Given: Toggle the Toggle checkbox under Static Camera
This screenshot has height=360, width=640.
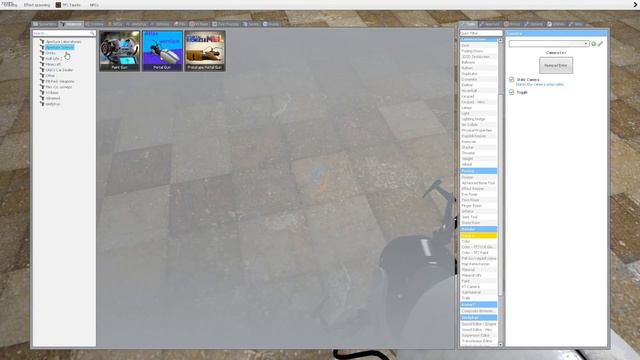Looking at the screenshot, I should click(511, 92).
